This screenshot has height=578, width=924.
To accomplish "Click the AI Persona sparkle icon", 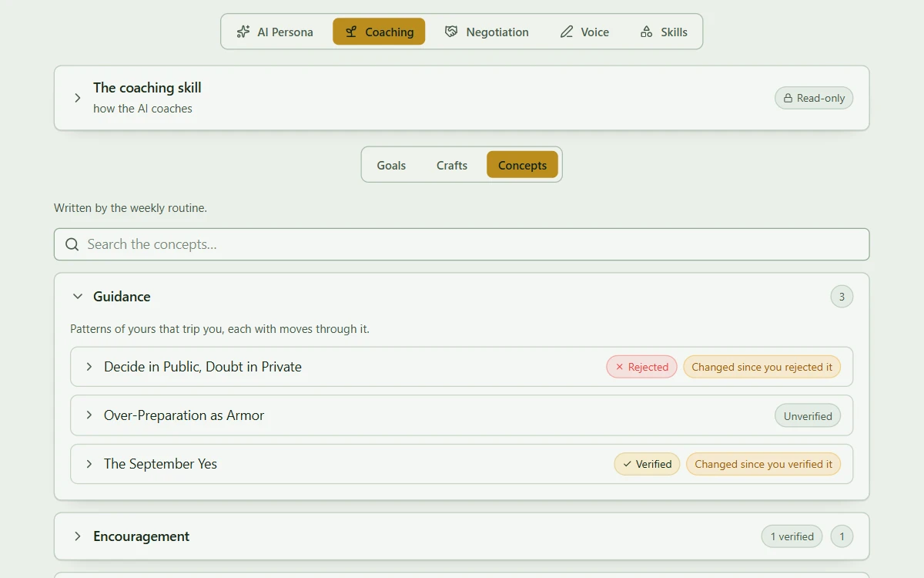I will coord(243,32).
